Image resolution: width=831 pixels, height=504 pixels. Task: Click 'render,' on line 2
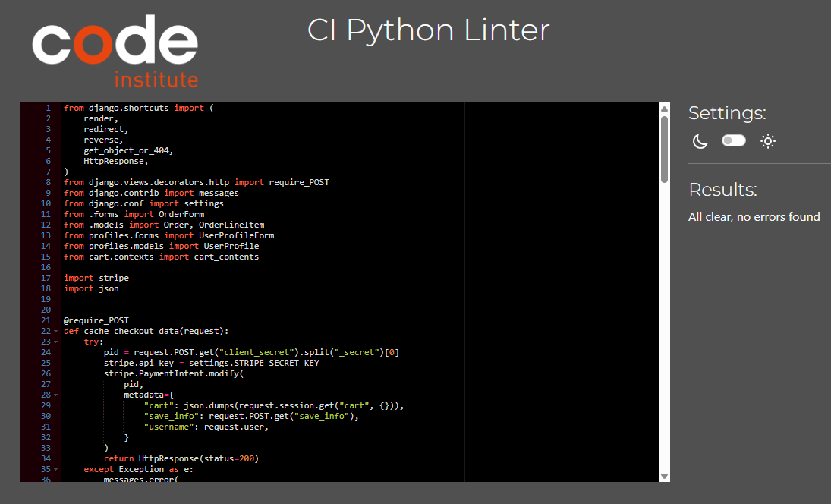click(101, 118)
